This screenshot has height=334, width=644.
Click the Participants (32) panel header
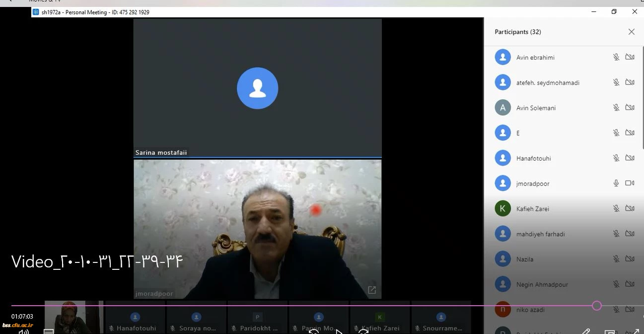point(518,32)
